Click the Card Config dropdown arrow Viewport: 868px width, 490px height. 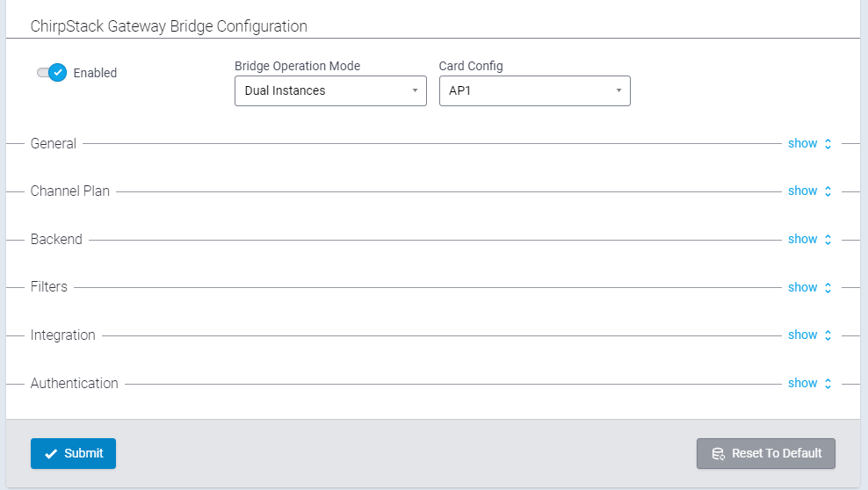[618, 90]
